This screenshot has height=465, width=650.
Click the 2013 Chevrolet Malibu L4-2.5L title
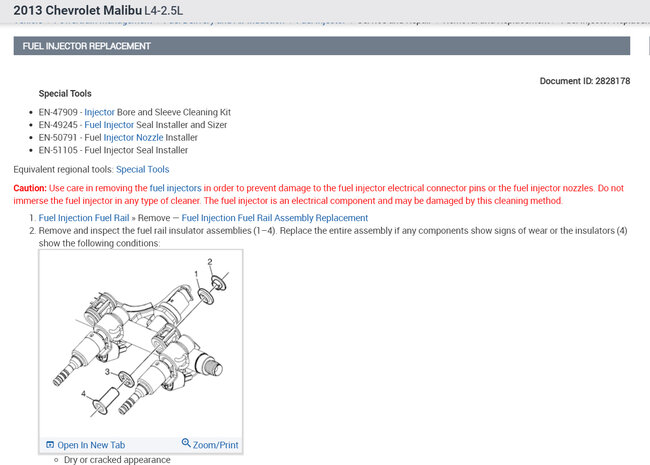[x=98, y=10]
